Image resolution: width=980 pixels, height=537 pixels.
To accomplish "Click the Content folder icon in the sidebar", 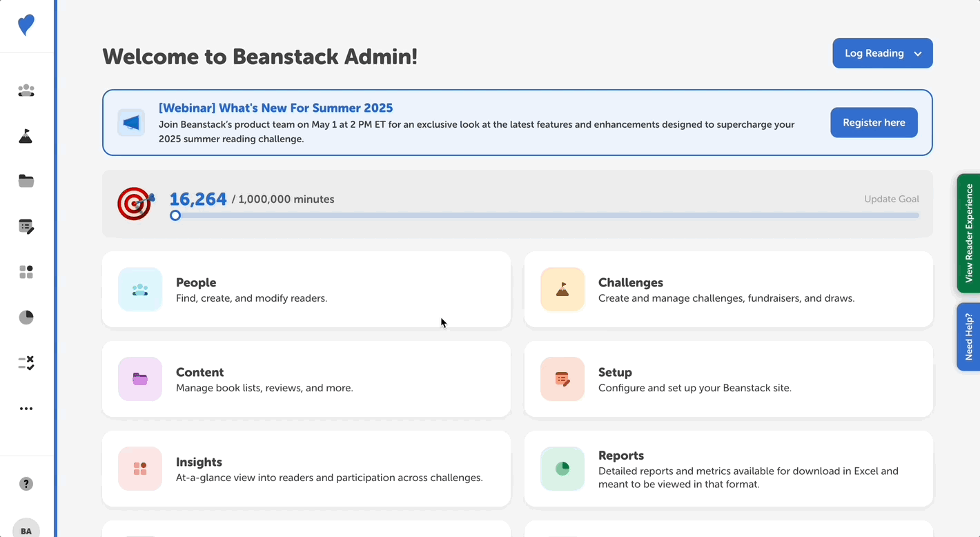I will point(26,181).
